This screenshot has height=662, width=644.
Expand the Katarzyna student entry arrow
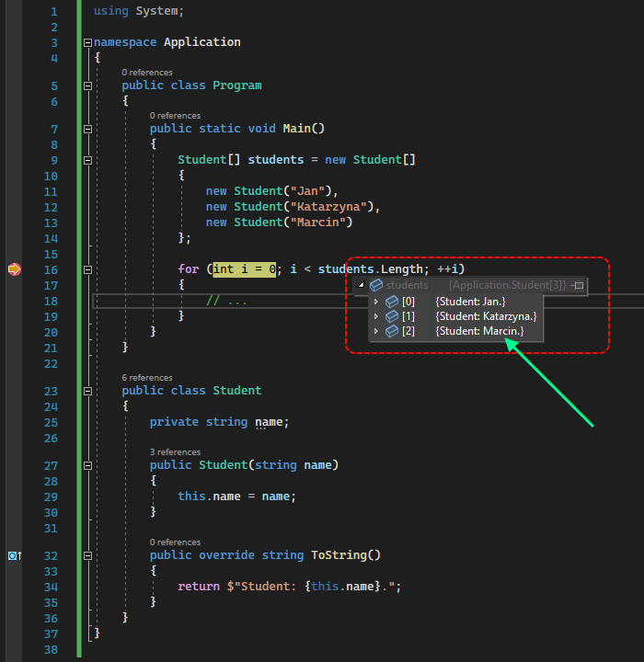(375, 316)
